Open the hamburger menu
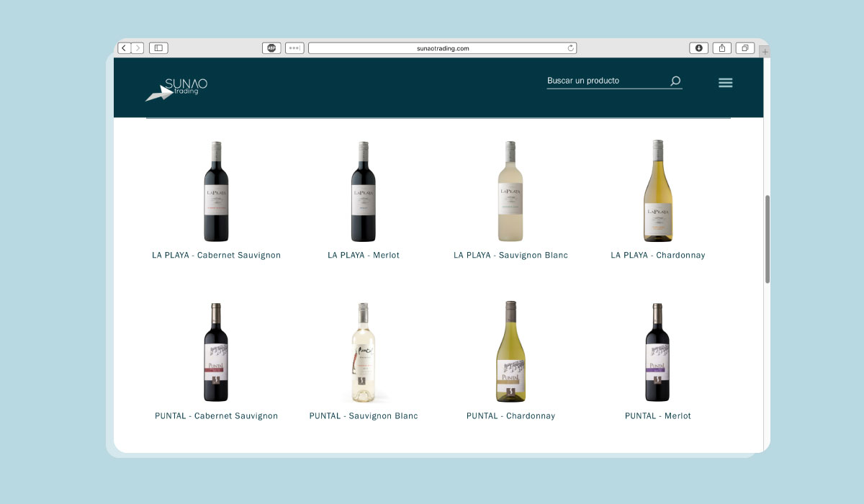The image size is (864, 504). click(726, 83)
